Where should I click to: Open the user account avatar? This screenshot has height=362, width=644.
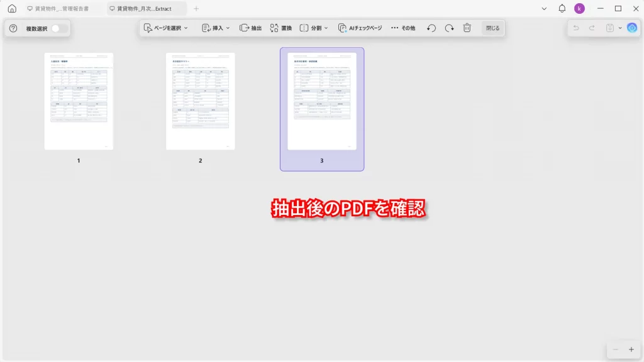pyautogui.click(x=579, y=8)
